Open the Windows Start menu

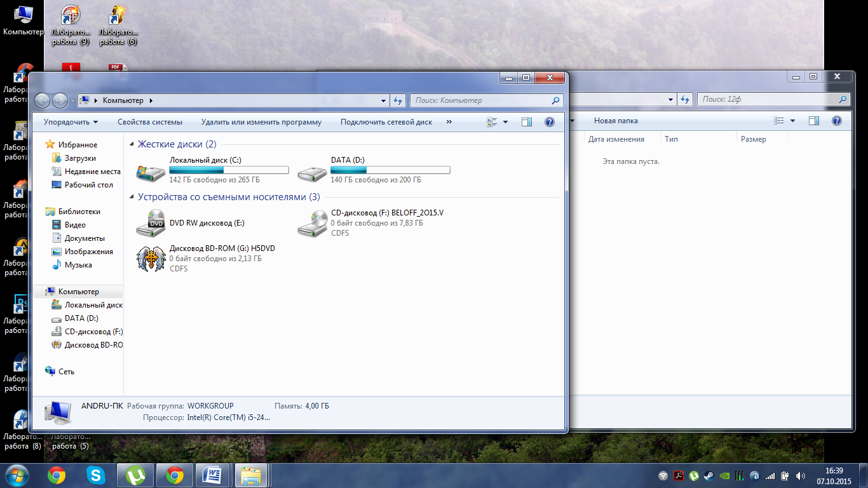pyautogui.click(x=17, y=475)
